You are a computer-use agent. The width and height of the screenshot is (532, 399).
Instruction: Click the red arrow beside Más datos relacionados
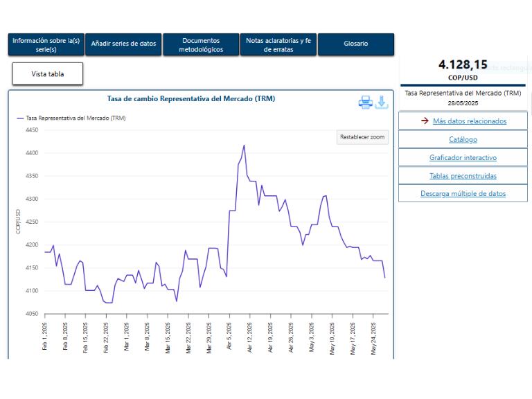point(425,121)
